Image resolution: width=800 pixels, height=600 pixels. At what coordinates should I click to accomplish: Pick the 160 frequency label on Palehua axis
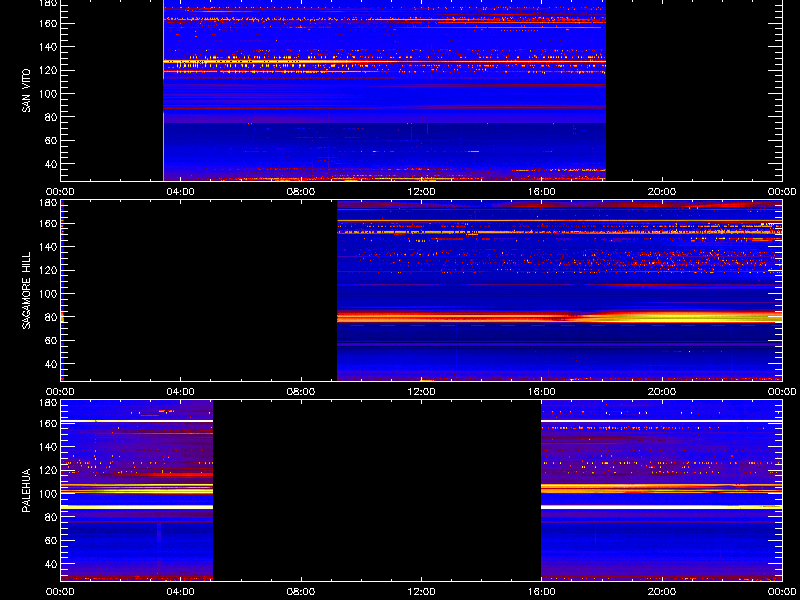pyautogui.click(x=48, y=423)
